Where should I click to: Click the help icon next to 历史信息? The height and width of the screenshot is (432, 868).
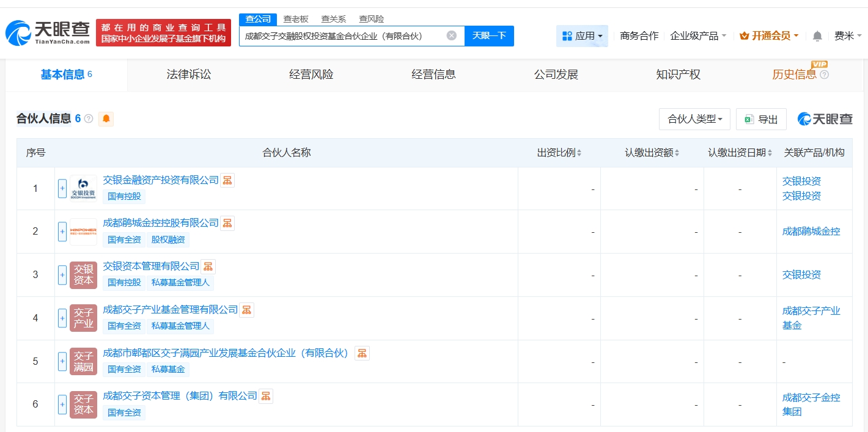824,75
